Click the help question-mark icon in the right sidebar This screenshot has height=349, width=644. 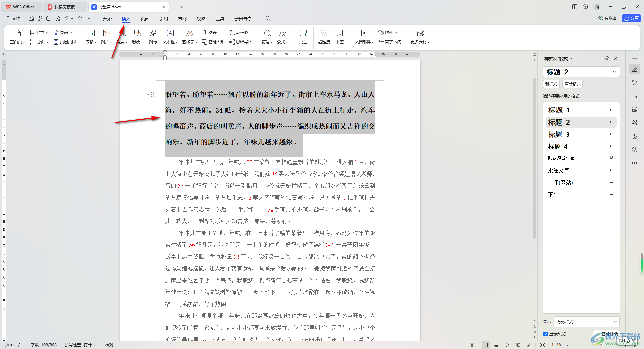[x=635, y=150]
